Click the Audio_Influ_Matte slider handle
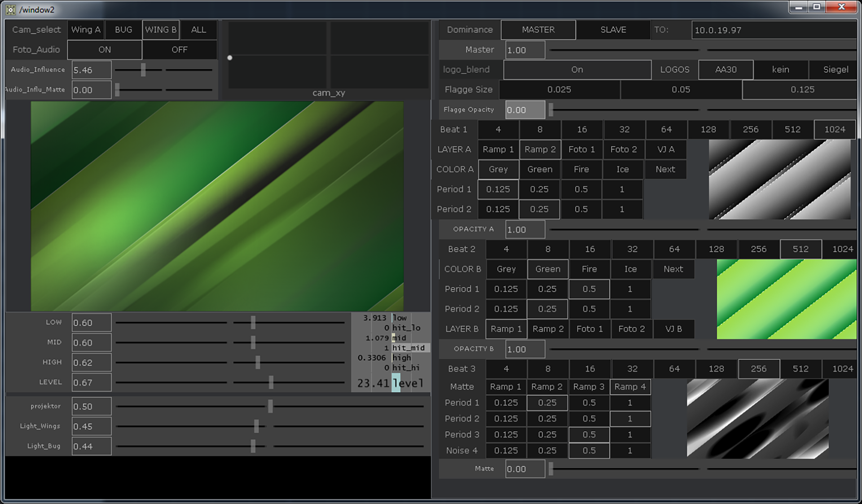This screenshot has height=504, width=862. pos(118,90)
